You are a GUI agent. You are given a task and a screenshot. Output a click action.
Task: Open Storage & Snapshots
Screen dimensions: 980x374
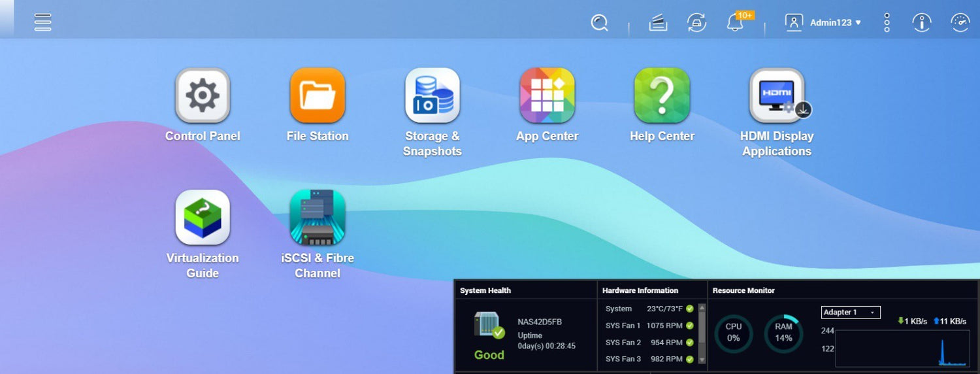(x=433, y=95)
